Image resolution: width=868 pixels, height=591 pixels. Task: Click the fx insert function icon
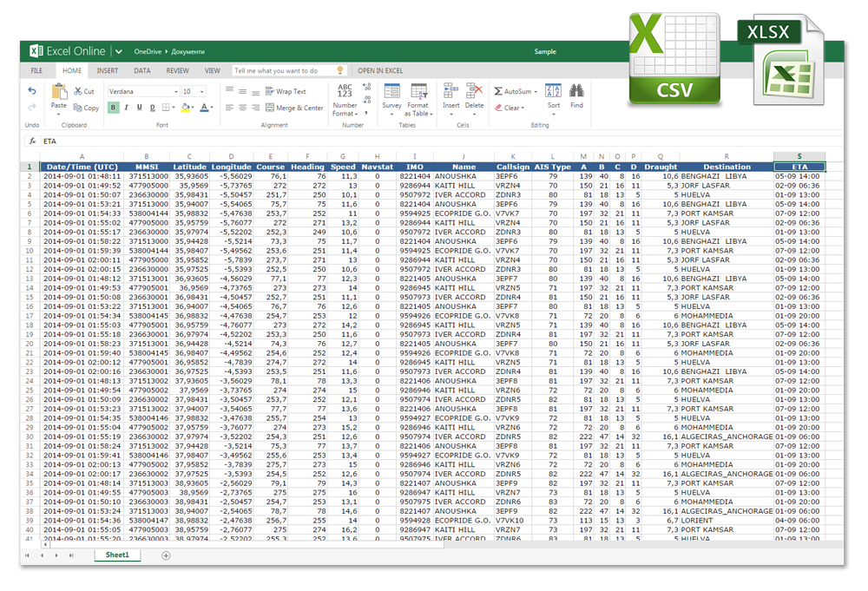tap(33, 141)
